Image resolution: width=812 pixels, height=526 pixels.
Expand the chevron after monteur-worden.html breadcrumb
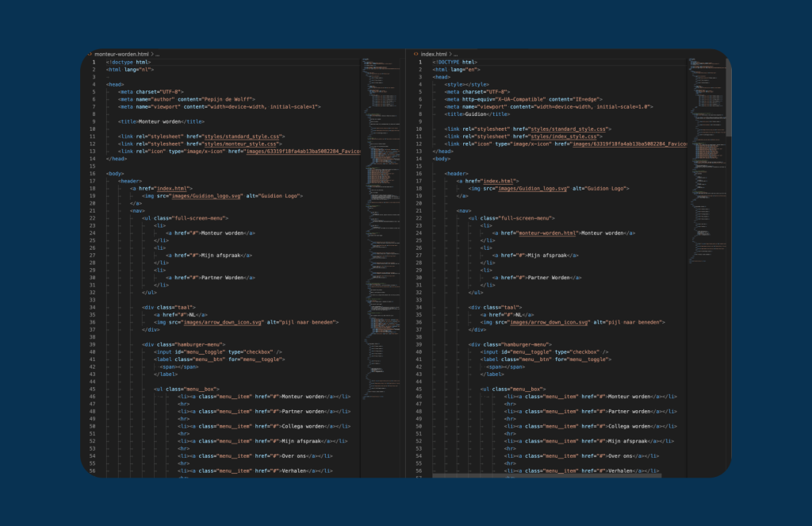[x=152, y=53]
